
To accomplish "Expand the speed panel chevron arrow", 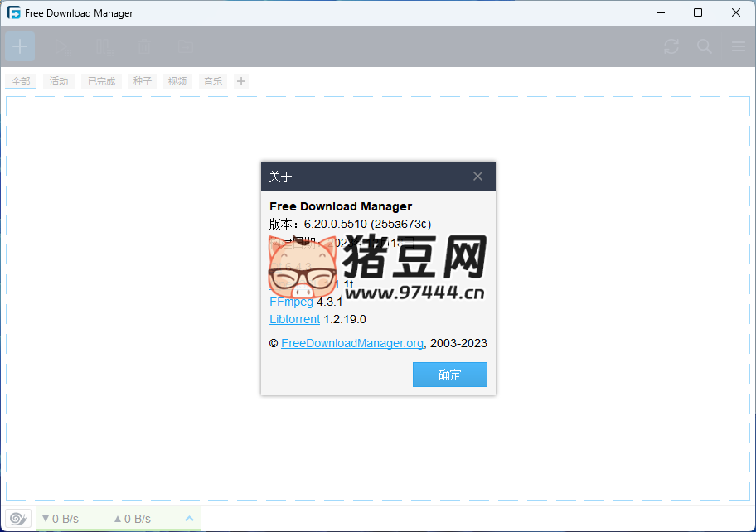I will (189, 519).
